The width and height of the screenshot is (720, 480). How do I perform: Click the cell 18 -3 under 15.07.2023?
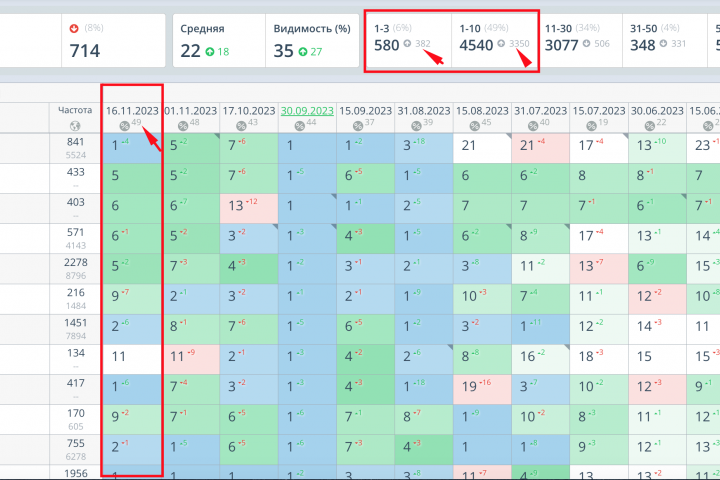coord(599,359)
